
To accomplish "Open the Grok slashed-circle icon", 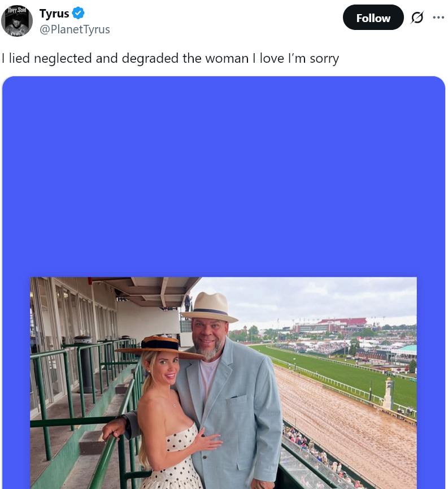I will coord(417,18).
